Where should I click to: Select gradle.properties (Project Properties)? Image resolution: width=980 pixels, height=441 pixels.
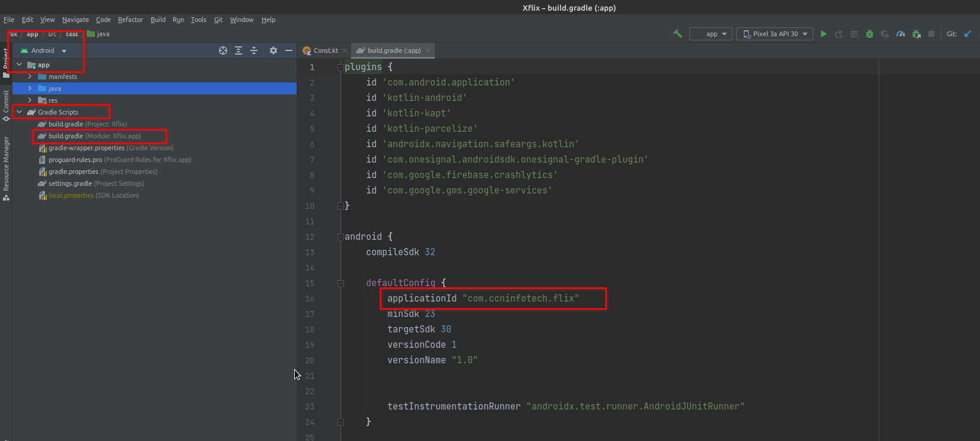pos(98,172)
